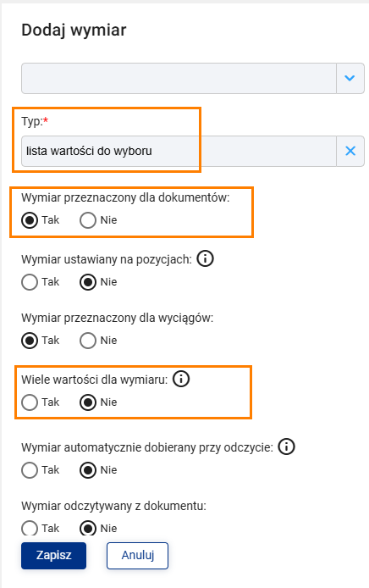Screen dimensions: 369x588
Task: Open the Typ list wartości do wyboru field
Action: click(x=179, y=151)
